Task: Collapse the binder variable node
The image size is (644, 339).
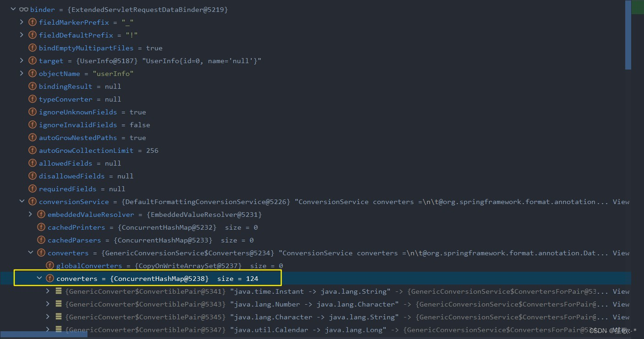Action: coord(12,9)
